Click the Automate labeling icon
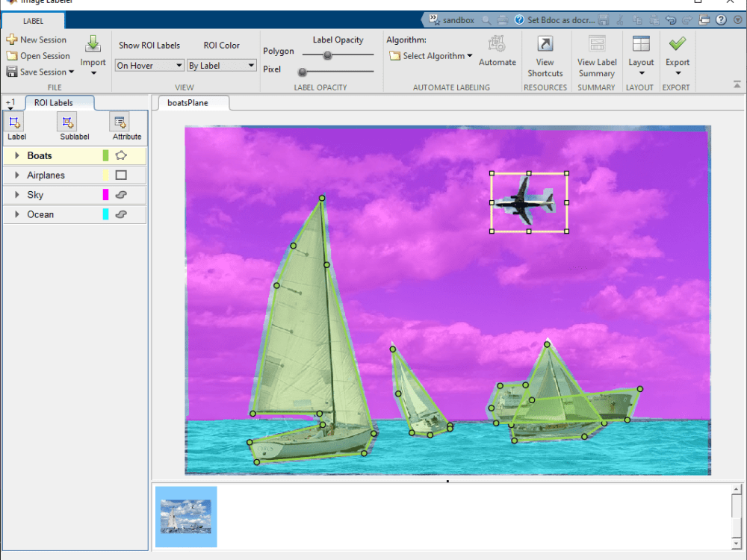The width and height of the screenshot is (747, 560). [497, 44]
